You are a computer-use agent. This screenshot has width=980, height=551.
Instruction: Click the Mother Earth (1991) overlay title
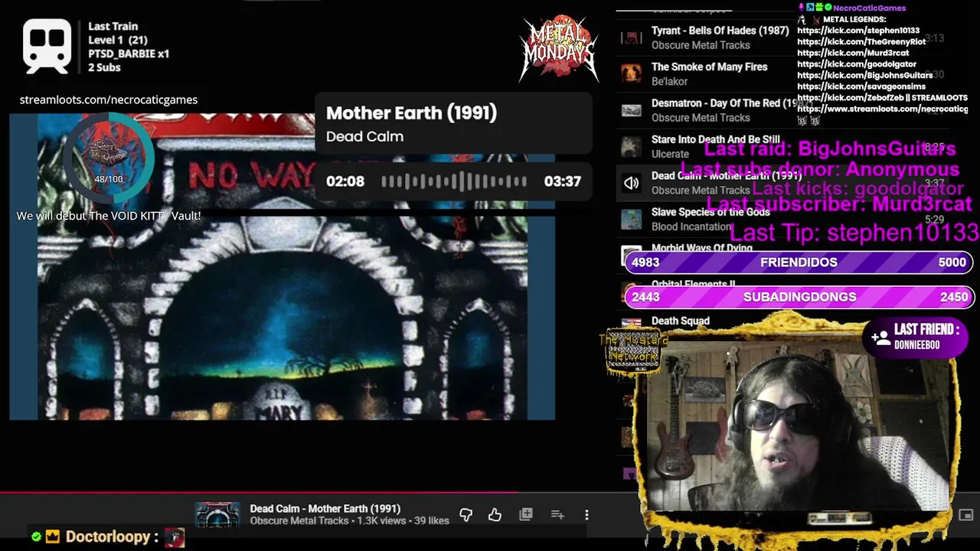411,112
